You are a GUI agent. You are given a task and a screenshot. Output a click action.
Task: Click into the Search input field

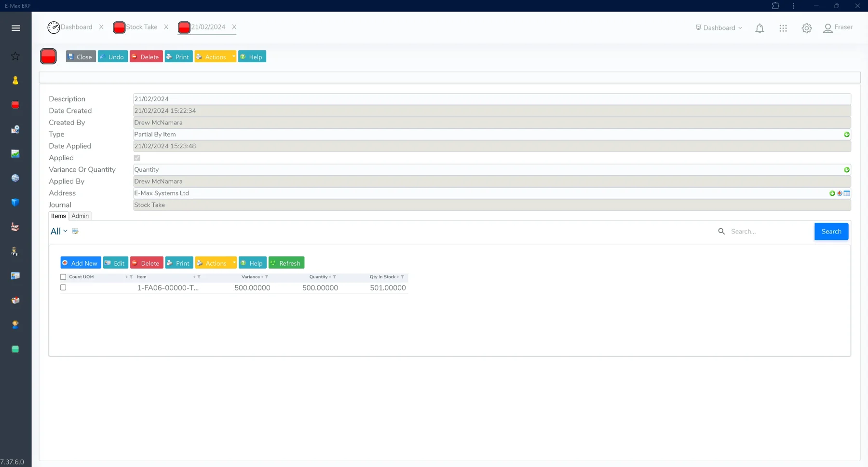coord(769,232)
